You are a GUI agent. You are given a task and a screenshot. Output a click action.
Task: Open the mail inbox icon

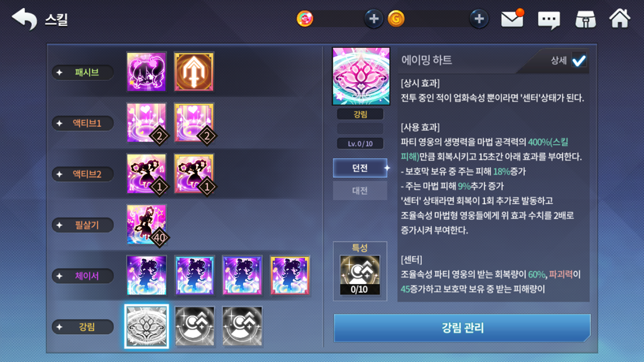click(512, 19)
